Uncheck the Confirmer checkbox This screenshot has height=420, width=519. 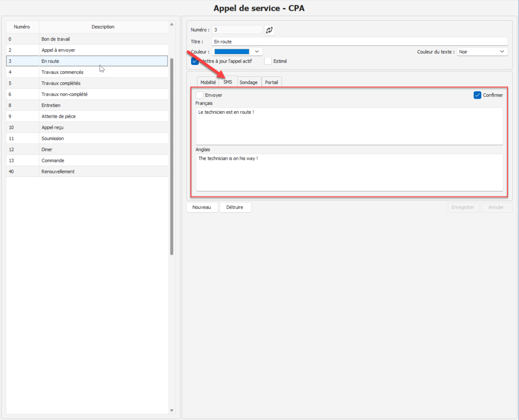(477, 95)
